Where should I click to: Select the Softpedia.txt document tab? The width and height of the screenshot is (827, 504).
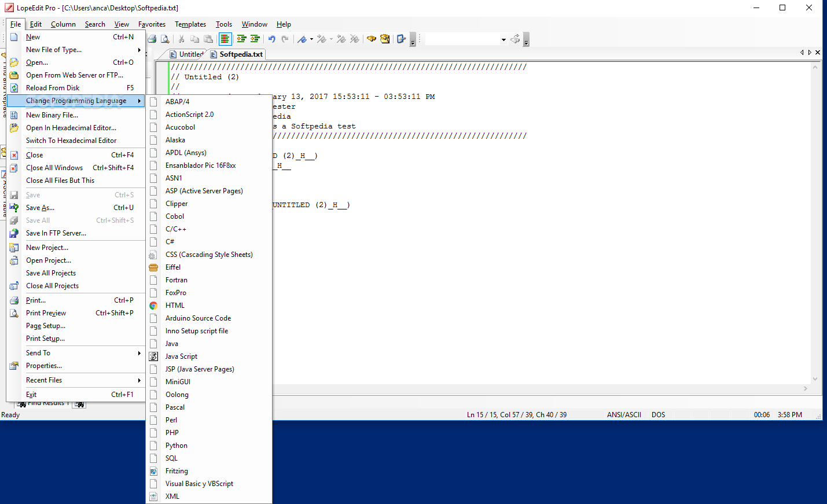pyautogui.click(x=236, y=54)
